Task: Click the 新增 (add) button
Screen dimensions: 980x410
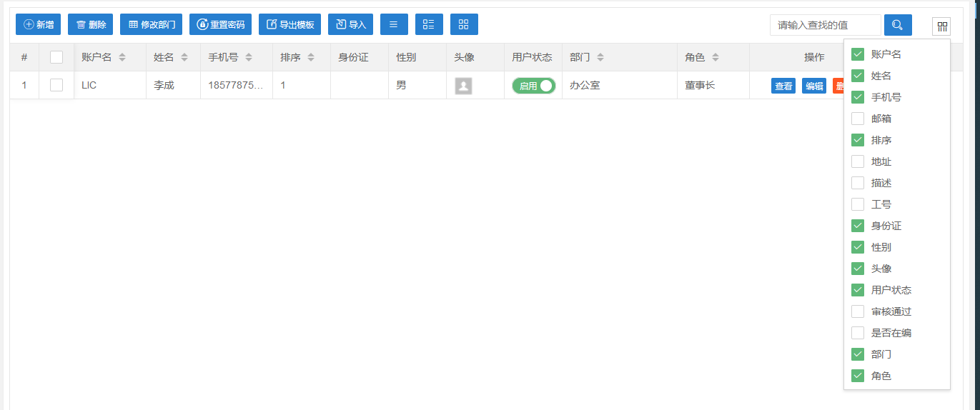Action: [39, 24]
